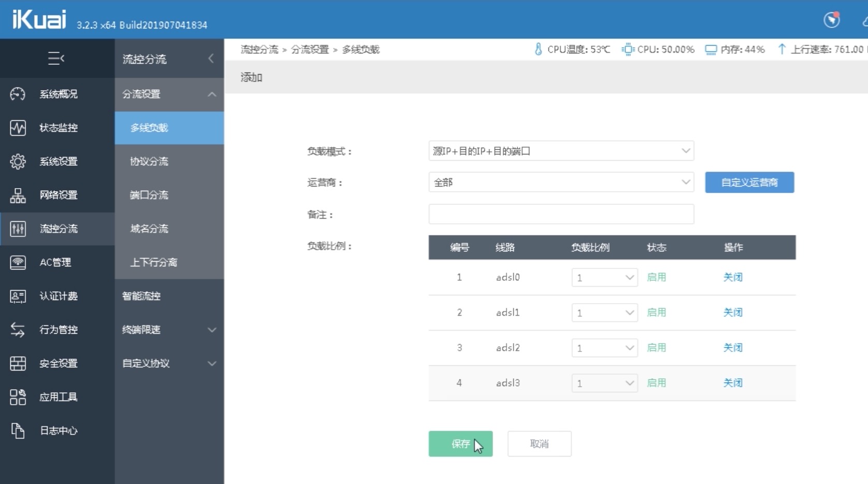Click the 网络设置 network icon
The height and width of the screenshot is (484, 868).
[18, 195]
